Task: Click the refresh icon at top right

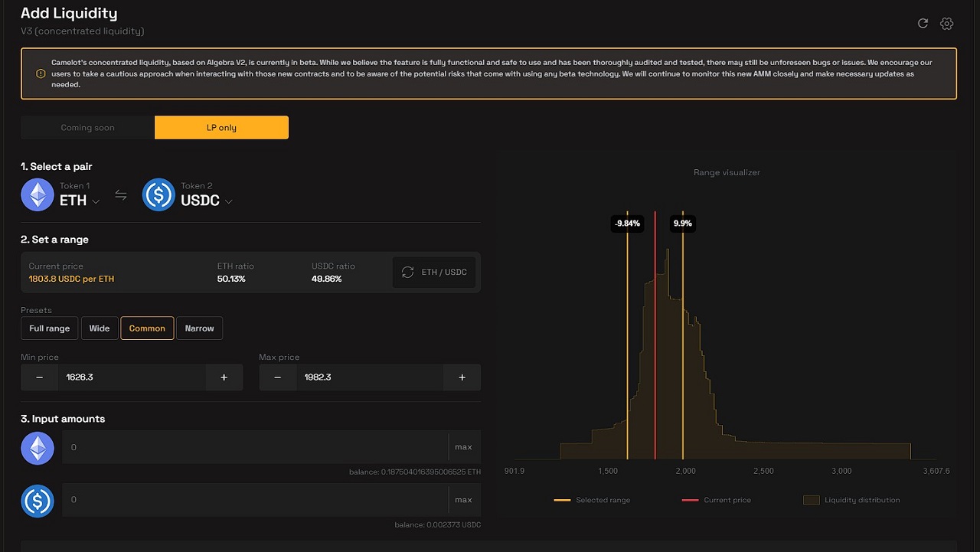Action: 923,24
